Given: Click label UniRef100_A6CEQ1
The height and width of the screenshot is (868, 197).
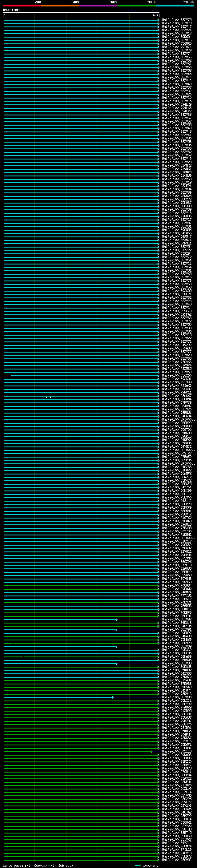Looking at the screenshot, I should coord(177,616).
